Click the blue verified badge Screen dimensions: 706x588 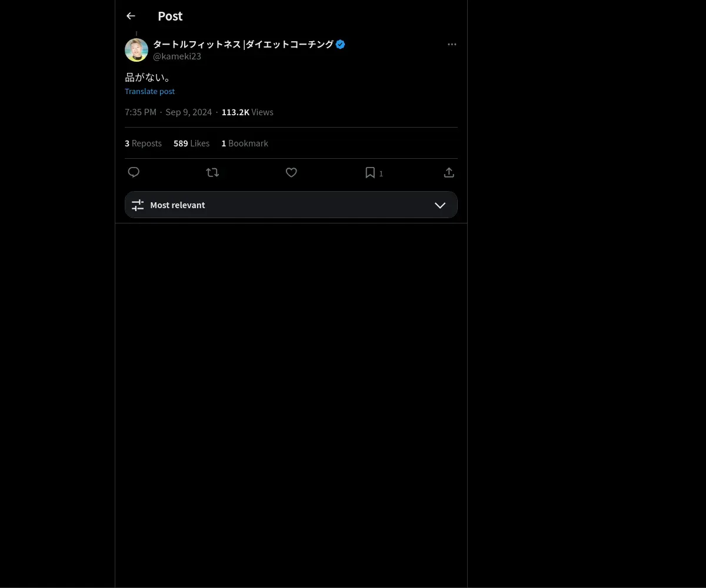[340, 45]
